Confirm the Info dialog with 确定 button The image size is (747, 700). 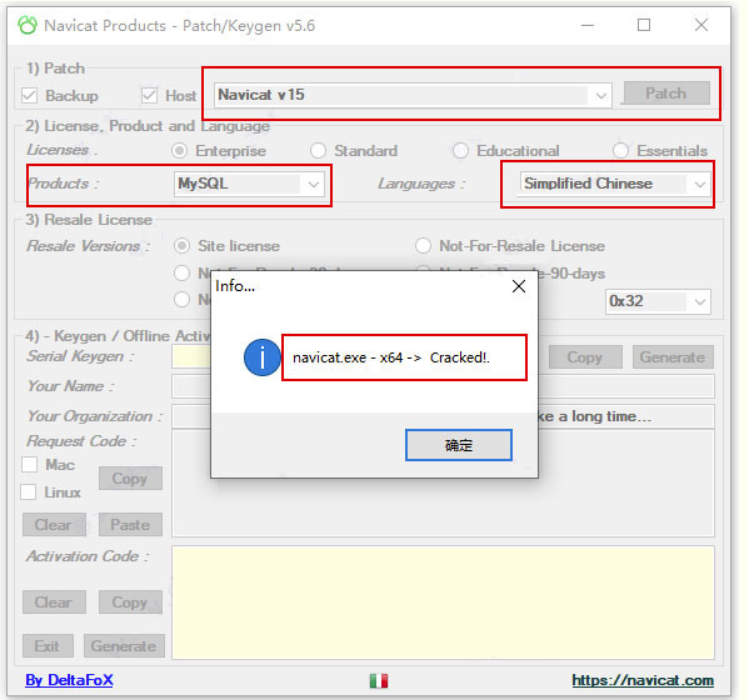pos(459,445)
